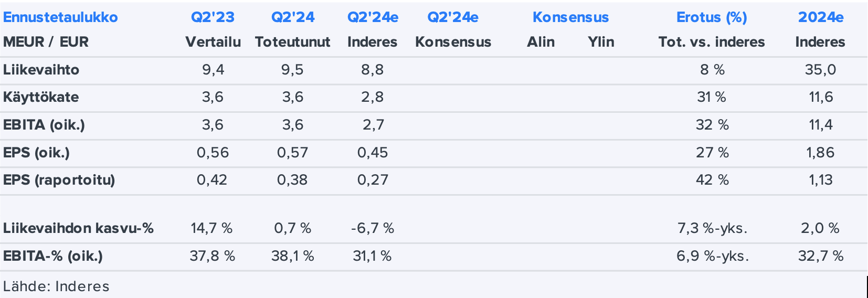
Task: Click the Ylin subheader
Action: (601, 42)
